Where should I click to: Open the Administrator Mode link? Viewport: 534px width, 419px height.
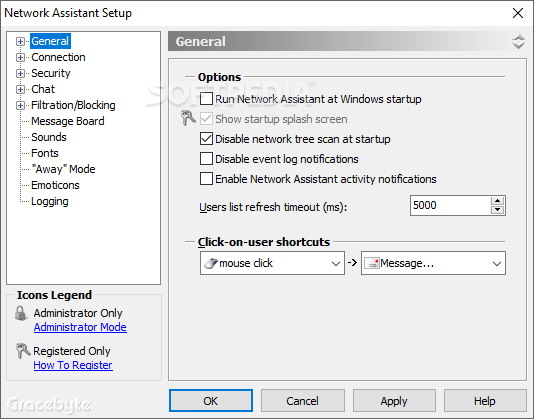(80, 327)
